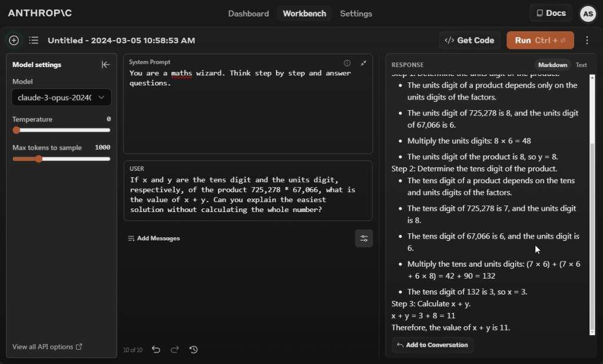Click the undo arrow icon

point(156,349)
